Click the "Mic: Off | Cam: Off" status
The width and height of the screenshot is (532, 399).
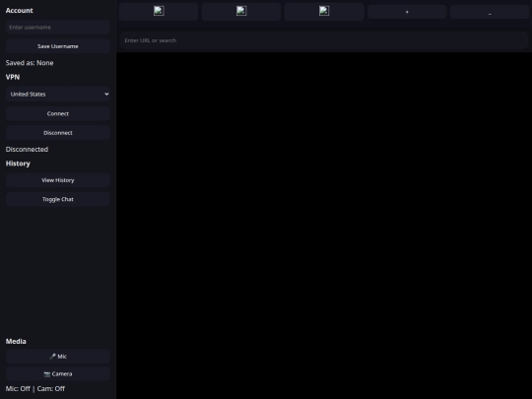tap(35, 388)
